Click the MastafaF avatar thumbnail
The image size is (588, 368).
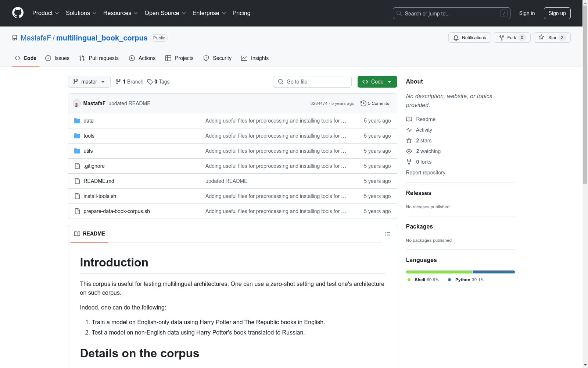click(x=76, y=103)
